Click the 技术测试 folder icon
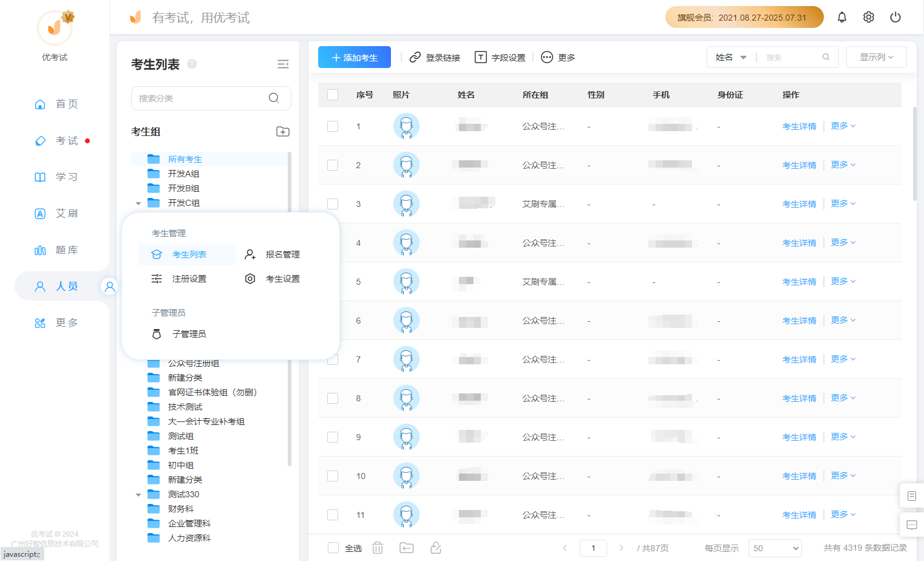This screenshot has width=924, height=561. (x=154, y=407)
